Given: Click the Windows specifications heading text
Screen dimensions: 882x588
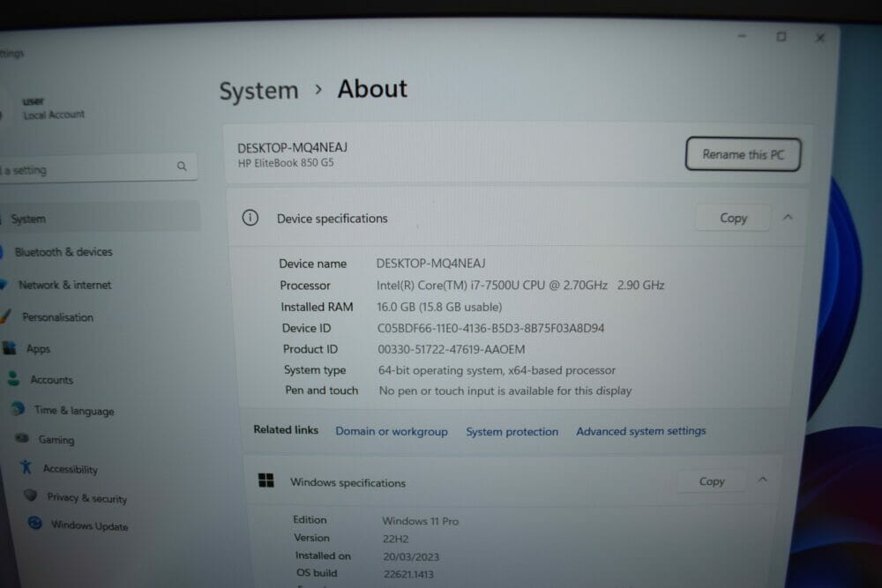Looking at the screenshot, I should click(348, 482).
